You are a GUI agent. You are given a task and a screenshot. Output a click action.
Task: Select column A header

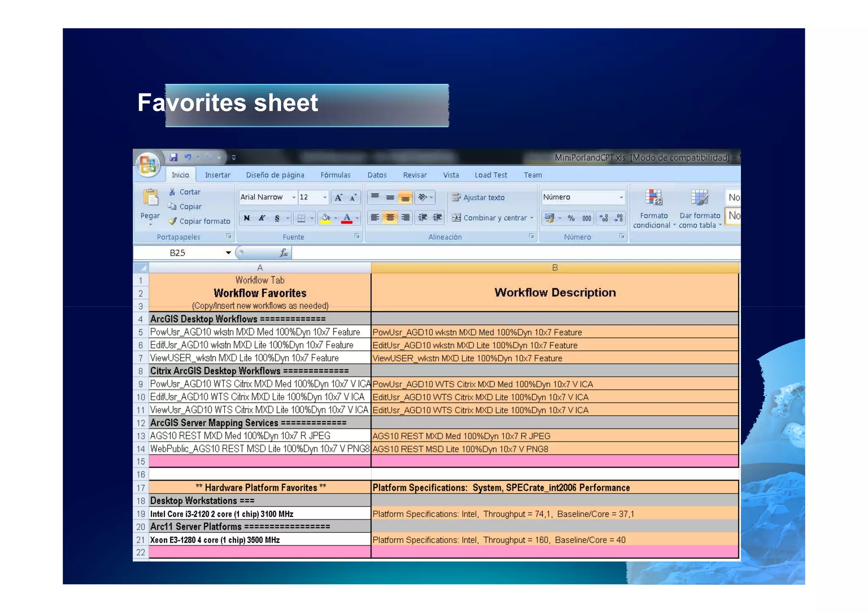click(x=260, y=268)
